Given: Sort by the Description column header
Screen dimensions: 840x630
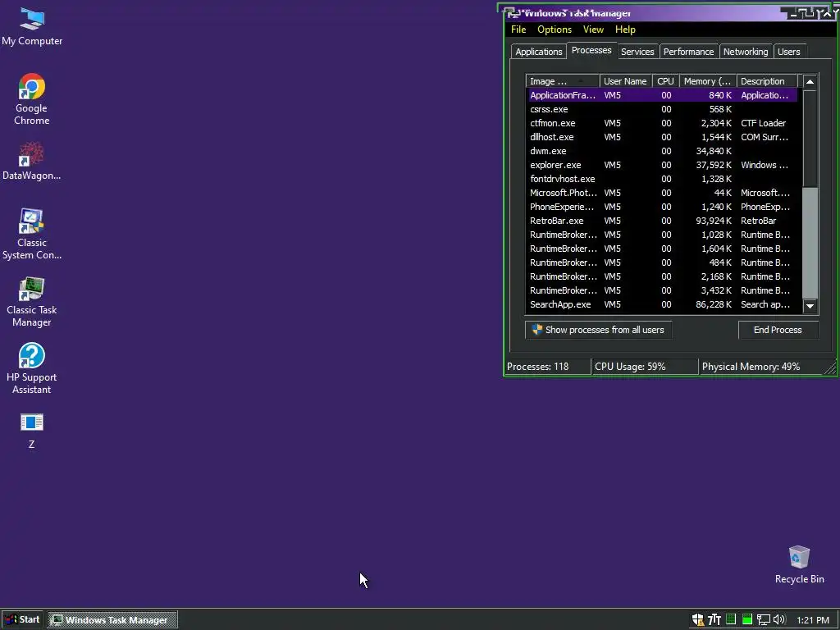Looking at the screenshot, I should tap(767, 81).
